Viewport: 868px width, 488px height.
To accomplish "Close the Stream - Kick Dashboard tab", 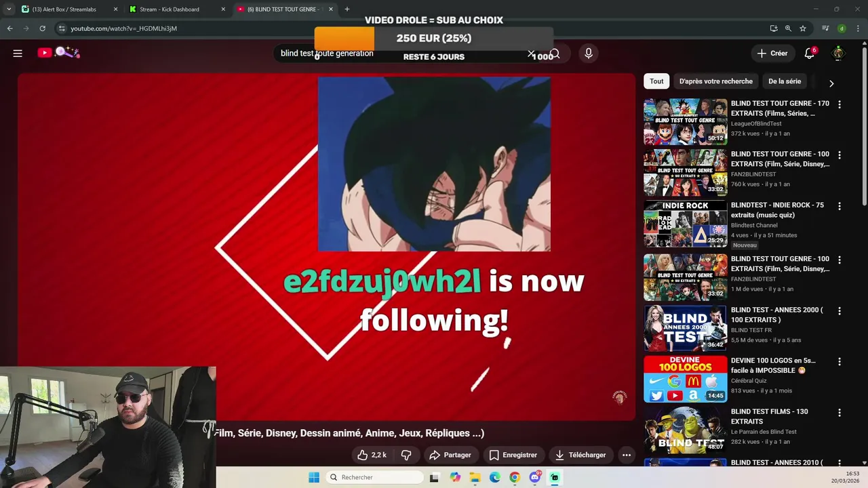I will [x=223, y=9].
